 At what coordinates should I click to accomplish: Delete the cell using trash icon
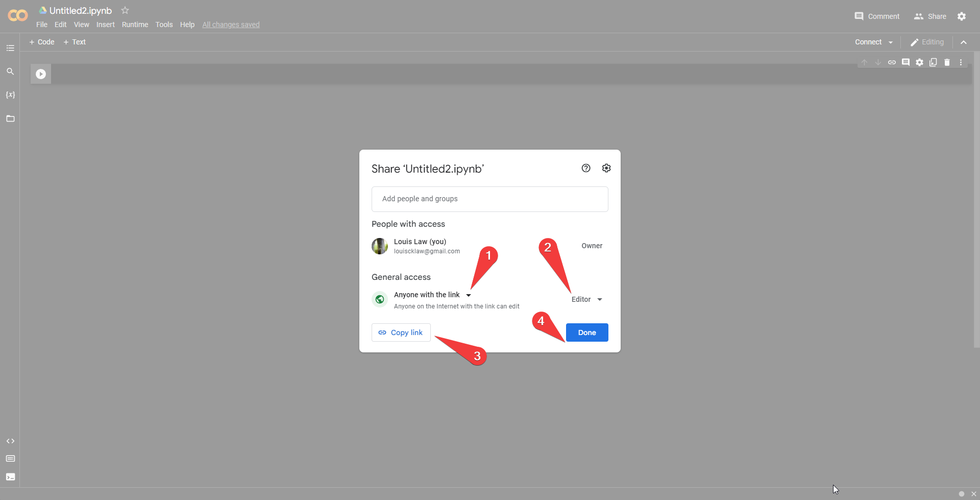pos(947,62)
